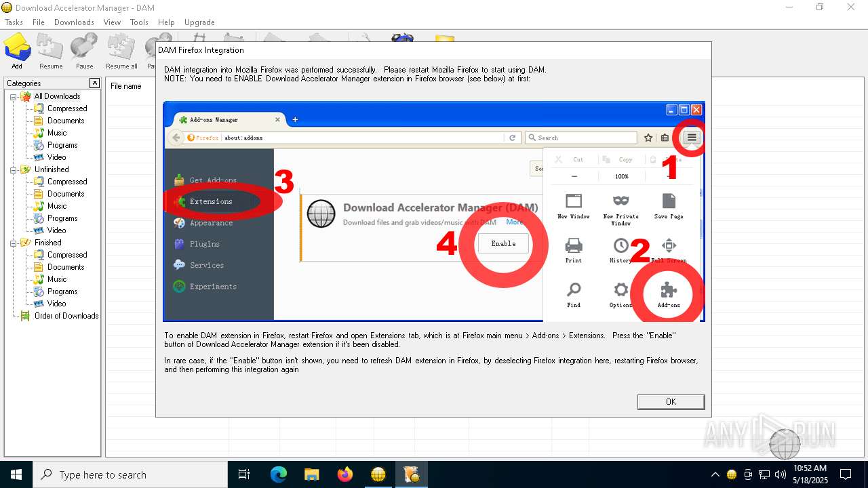
Task: Select Video under Finished
Action: [x=56, y=304]
